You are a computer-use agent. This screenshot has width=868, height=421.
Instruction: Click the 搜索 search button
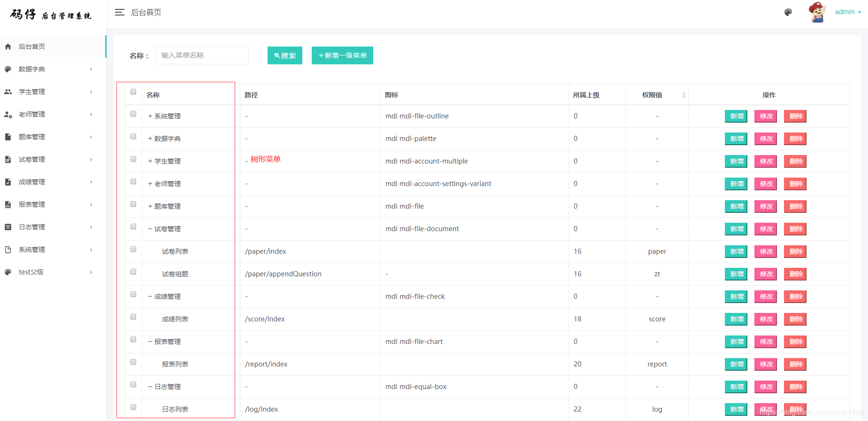tap(285, 55)
